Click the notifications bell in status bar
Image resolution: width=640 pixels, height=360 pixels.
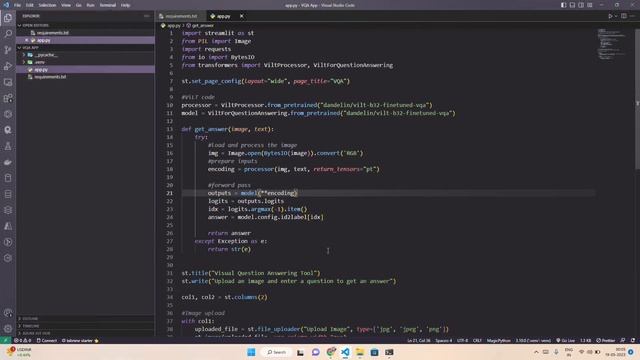pos(633,340)
